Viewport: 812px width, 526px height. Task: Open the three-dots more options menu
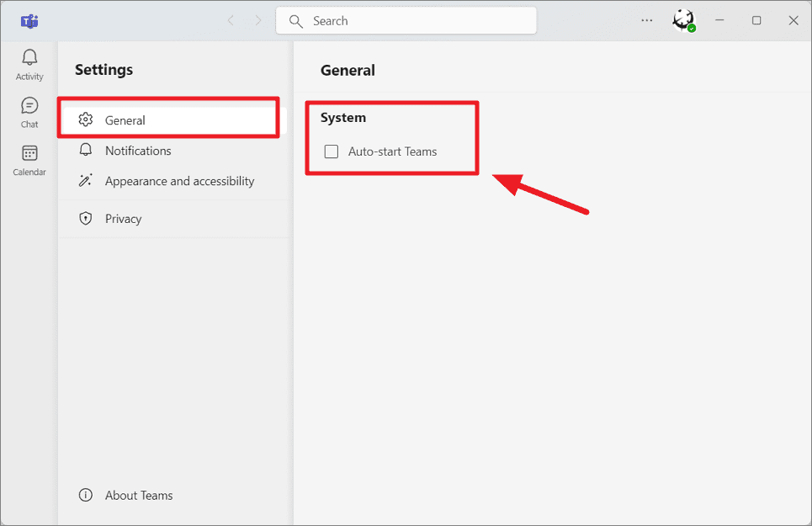coord(647,21)
